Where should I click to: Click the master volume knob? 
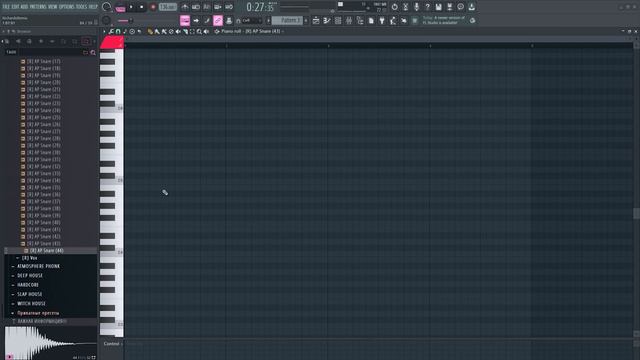click(107, 7)
